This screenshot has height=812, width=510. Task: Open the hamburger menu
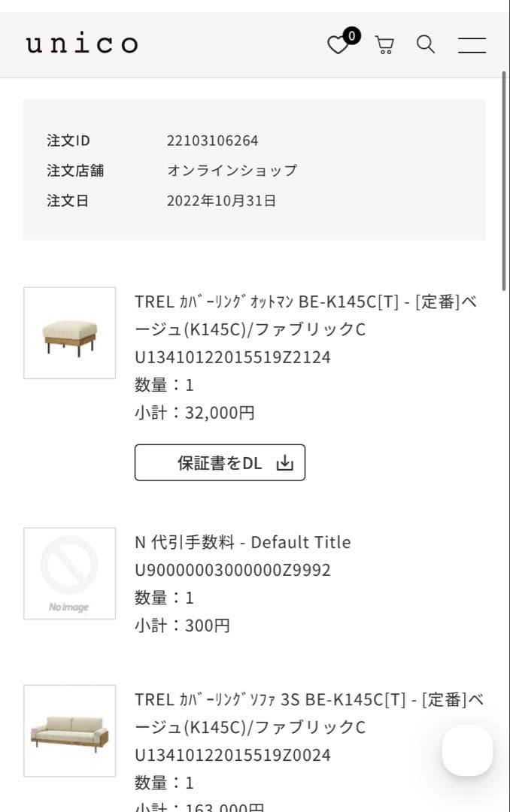472,45
